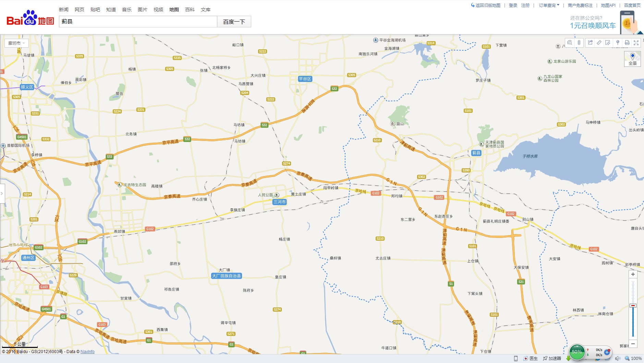Image resolution: width=644 pixels, height=363 pixels.
Task: Open the 图片 tab
Action: 143,10
